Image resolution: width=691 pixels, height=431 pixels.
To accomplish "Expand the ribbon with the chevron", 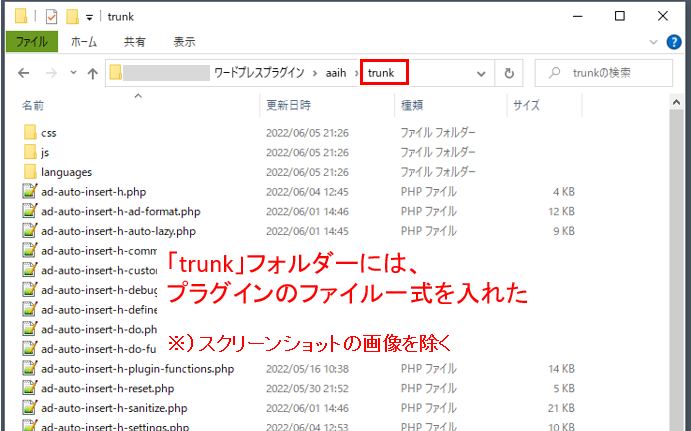I will click(654, 42).
